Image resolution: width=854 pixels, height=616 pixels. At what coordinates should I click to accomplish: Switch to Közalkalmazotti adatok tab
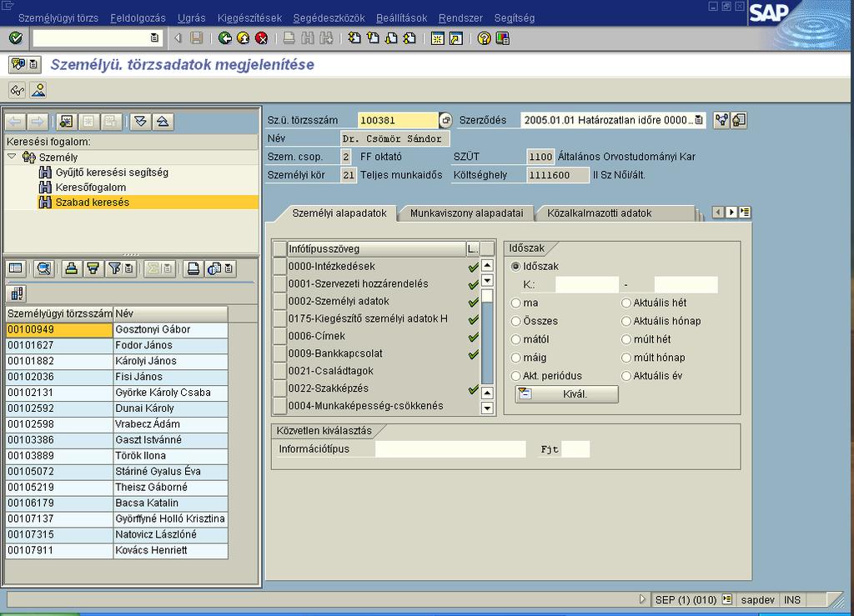coord(599,213)
